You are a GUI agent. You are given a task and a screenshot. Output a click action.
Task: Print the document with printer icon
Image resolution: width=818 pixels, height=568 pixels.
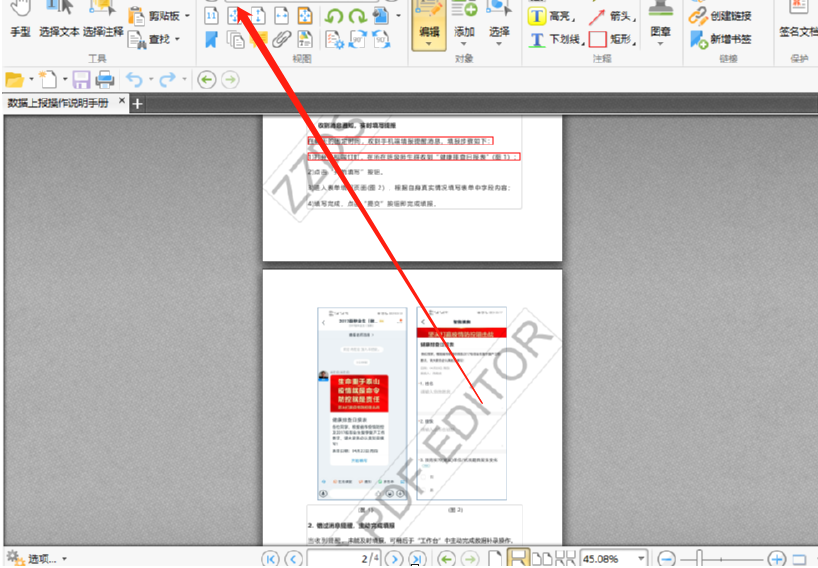pos(105,80)
